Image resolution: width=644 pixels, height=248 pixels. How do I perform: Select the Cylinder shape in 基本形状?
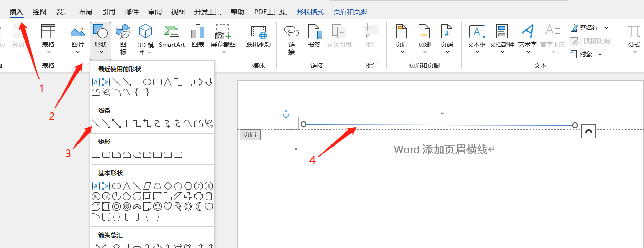coord(209,196)
